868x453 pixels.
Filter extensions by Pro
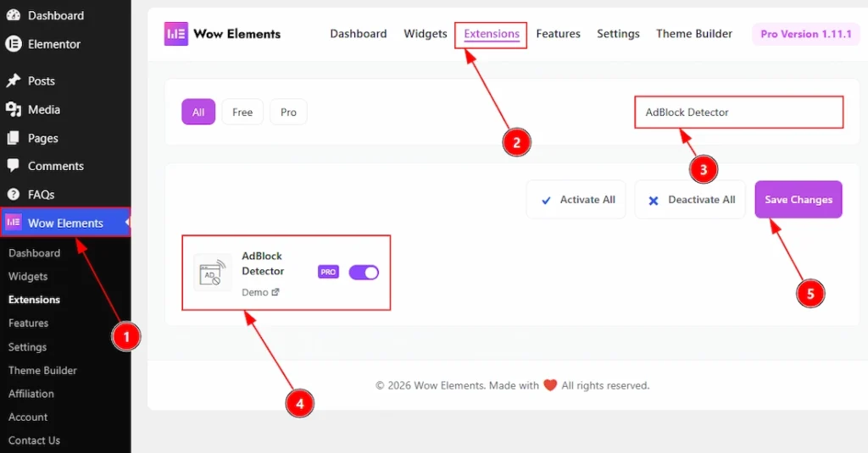pos(288,112)
